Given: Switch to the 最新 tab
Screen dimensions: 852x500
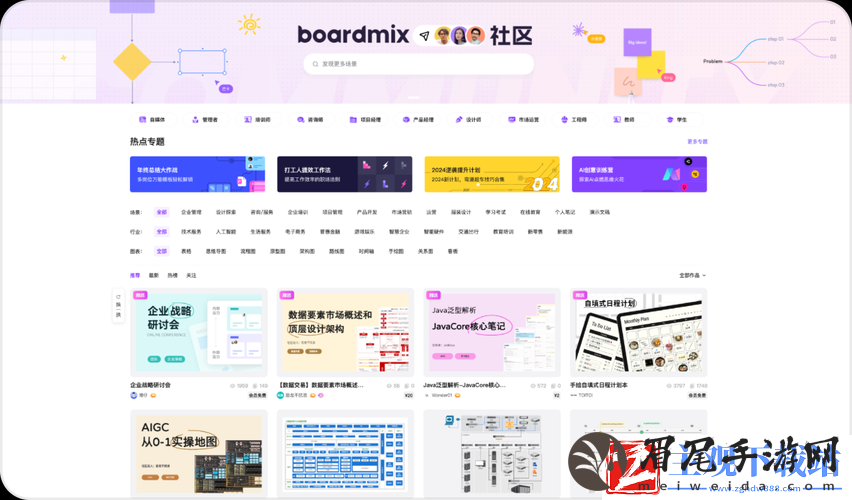Looking at the screenshot, I should pyautogui.click(x=154, y=276).
